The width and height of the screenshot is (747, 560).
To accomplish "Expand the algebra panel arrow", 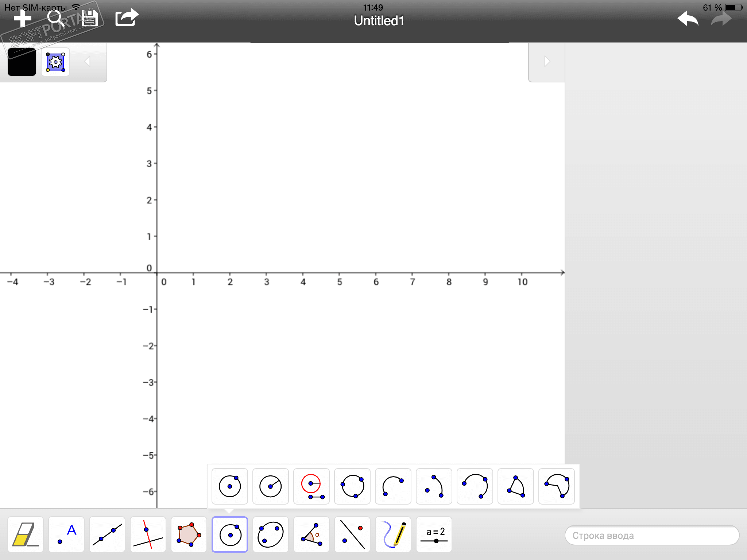I will tap(546, 61).
